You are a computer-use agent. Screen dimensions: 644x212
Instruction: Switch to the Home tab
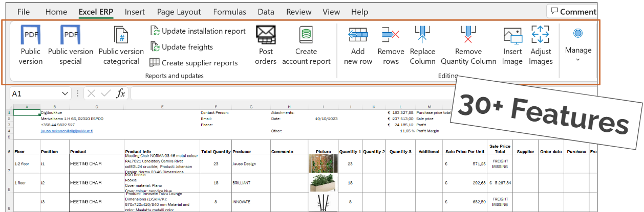[56, 11]
